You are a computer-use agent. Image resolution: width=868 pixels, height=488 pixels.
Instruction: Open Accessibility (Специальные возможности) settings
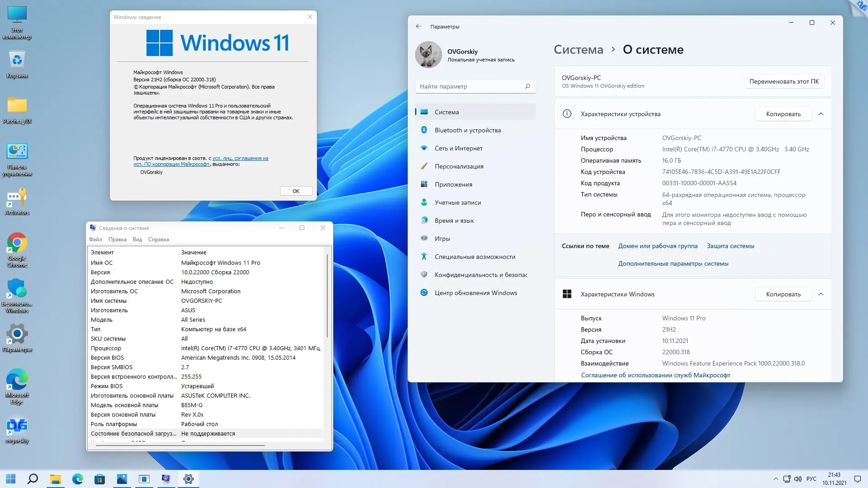point(475,257)
